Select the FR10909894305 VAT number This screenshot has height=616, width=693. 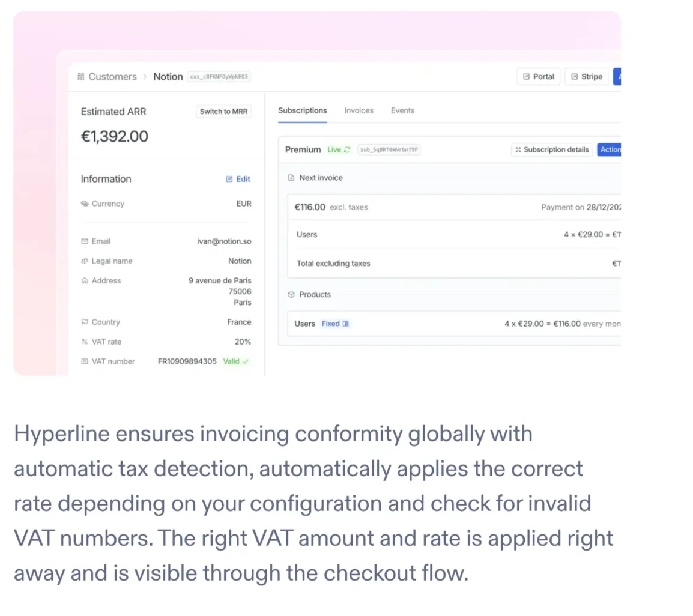tap(187, 361)
